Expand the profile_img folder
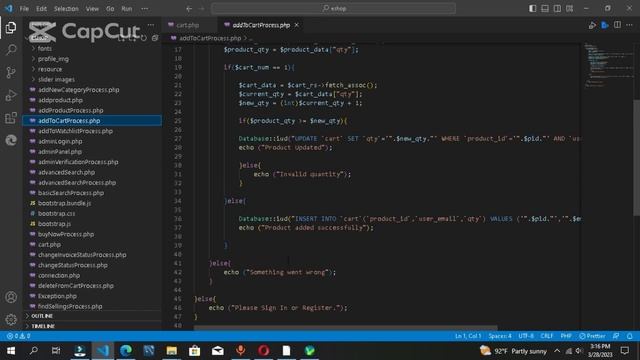This screenshot has width=640, height=360. [x=53, y=59]
